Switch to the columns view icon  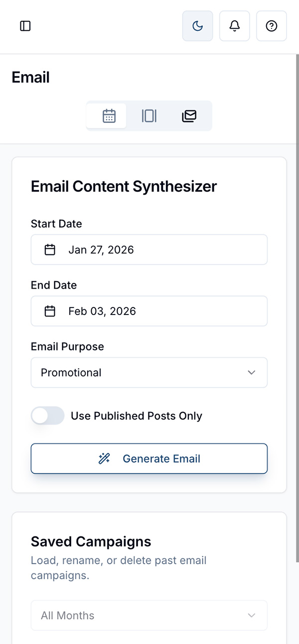pos(149,115)
